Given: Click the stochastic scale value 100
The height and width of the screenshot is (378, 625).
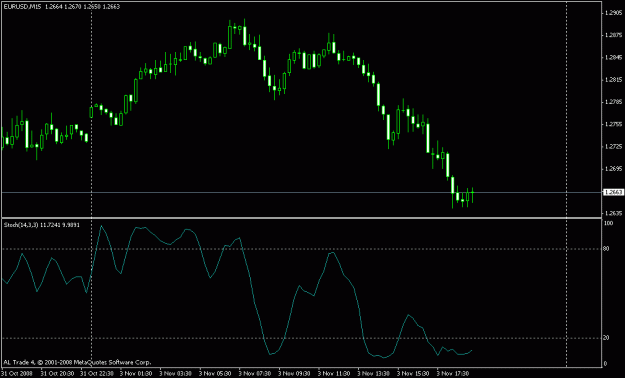Looking at the screenshot, I should (608, 223).
